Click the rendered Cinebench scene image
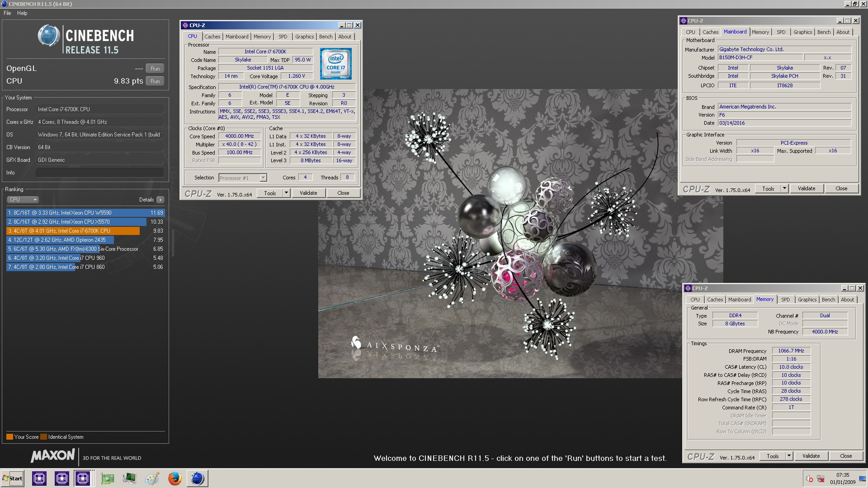868x488 pixels. [520, 233]
